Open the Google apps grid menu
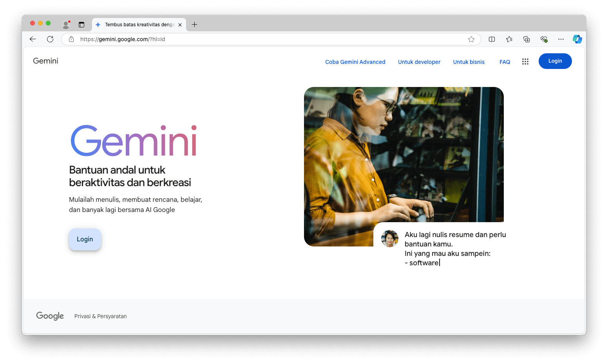Viewport: 608px width, 364px height. tap(525, 62)
